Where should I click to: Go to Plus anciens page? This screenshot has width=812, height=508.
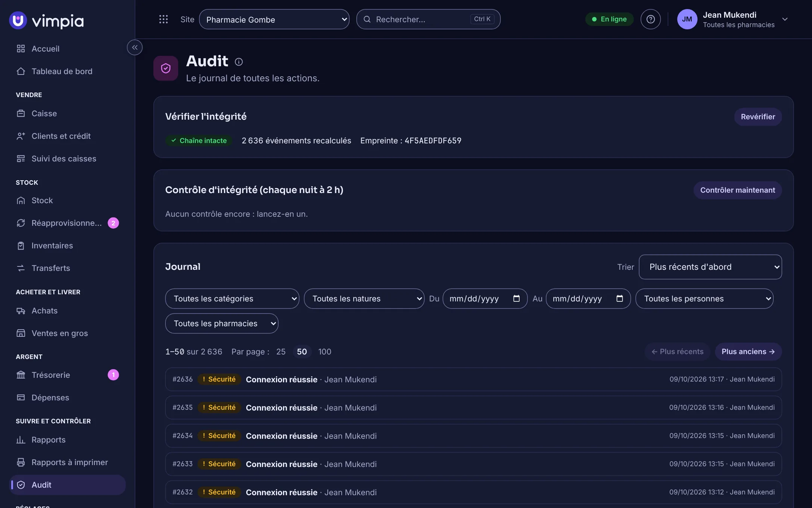tap(748, 351)
